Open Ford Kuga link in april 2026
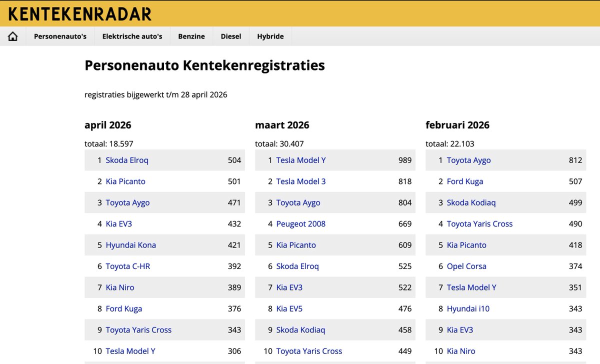Image resolution: width=600 pixels, height=364 pixels. click(x=124, y=309)
